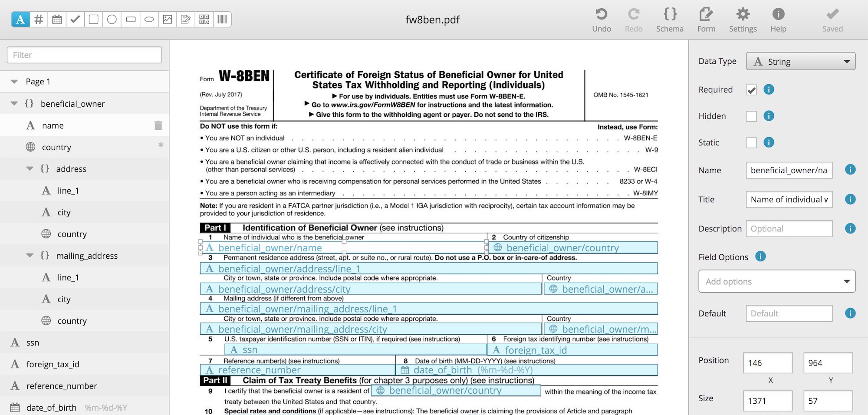Uncheck the Required checkbox
868x415 pixels.
[751, 90]
